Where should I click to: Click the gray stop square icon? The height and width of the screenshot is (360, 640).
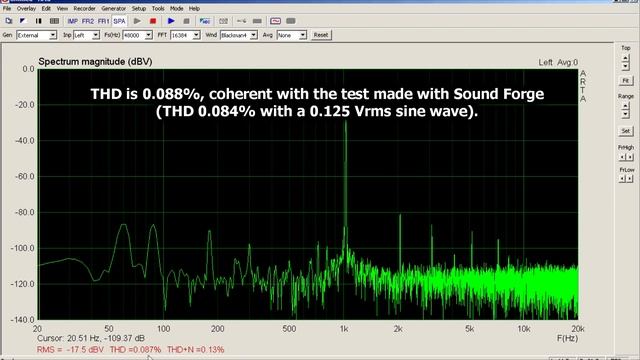coord(187,21)
